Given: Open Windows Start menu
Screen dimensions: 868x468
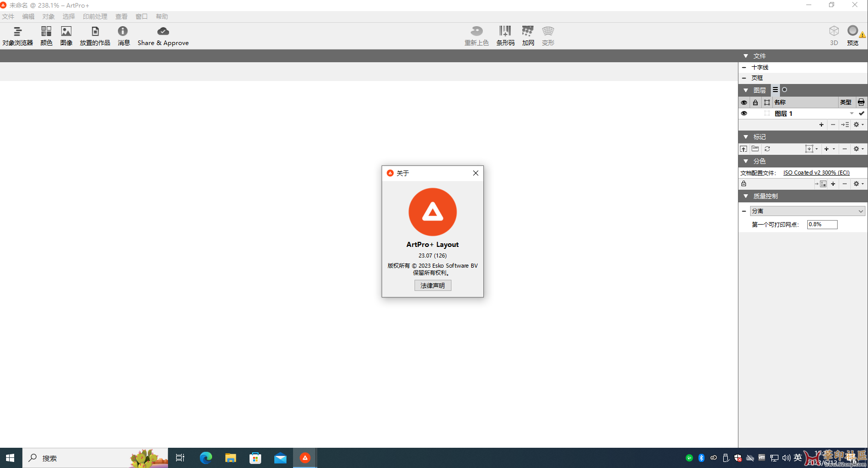Looking at the screenshot, I should [x=10, y=458].
